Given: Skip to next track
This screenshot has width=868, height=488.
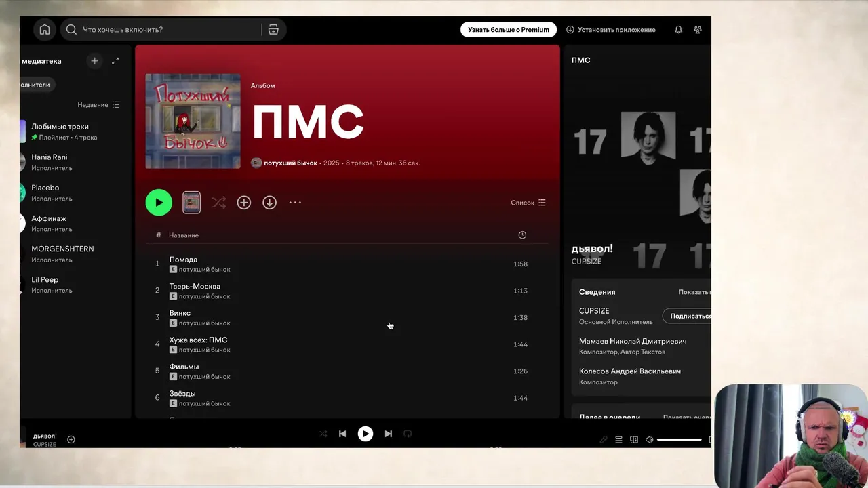Looking at the screenshot, I should 389,434.
